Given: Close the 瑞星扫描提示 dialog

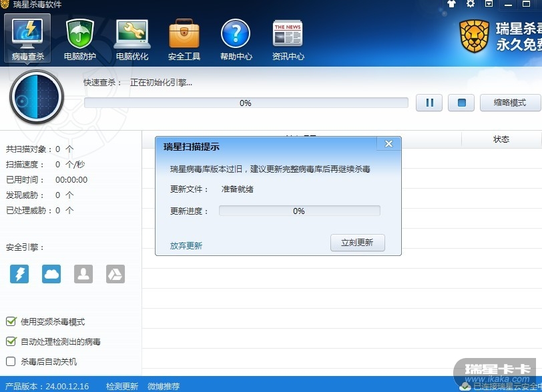Looking at the screenshot, I should coord(389,144).
